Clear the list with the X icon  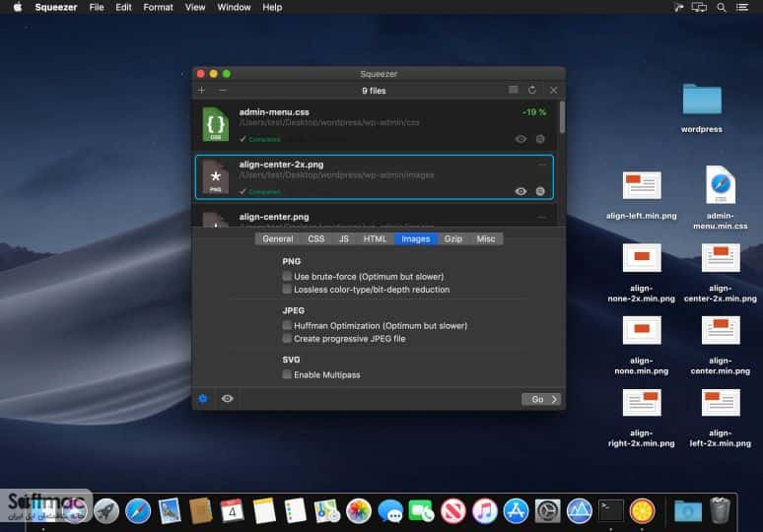point(553,91)
